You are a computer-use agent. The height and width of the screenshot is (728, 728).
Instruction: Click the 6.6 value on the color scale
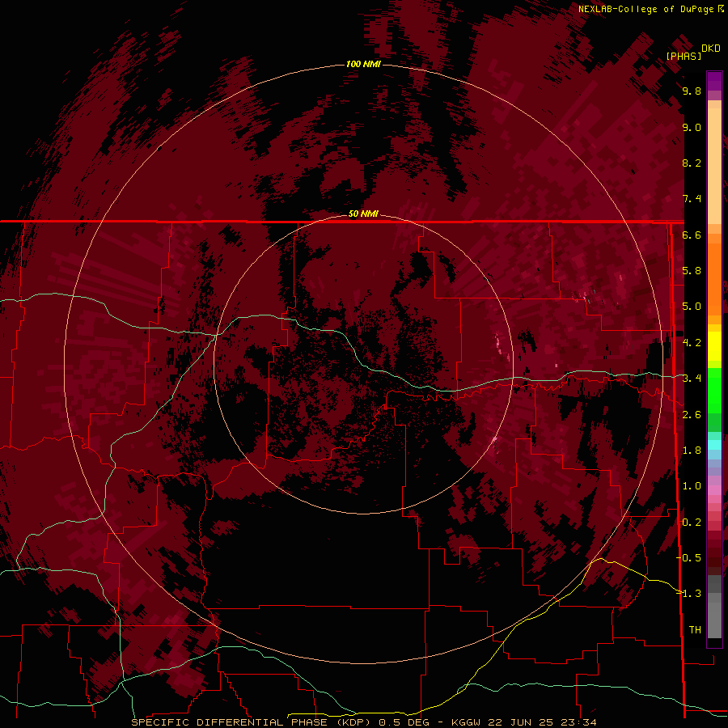pos(692,235)
